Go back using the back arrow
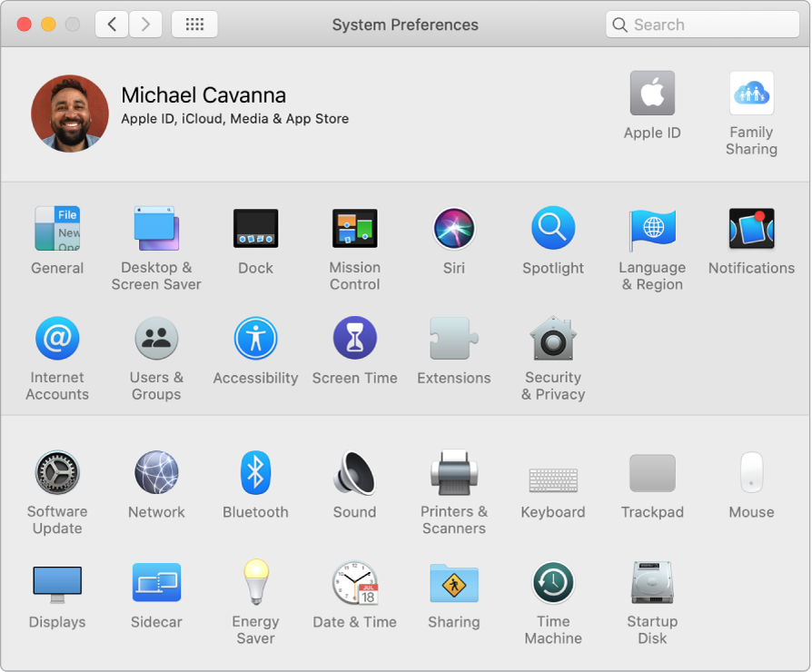The width and height of the screenshot is (812, 672). [111, 24]
